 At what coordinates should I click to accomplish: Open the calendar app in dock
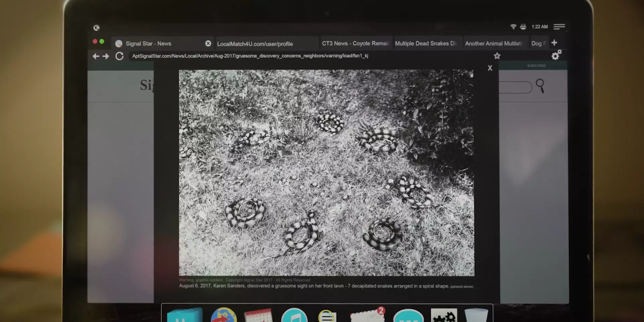[258, 316]
